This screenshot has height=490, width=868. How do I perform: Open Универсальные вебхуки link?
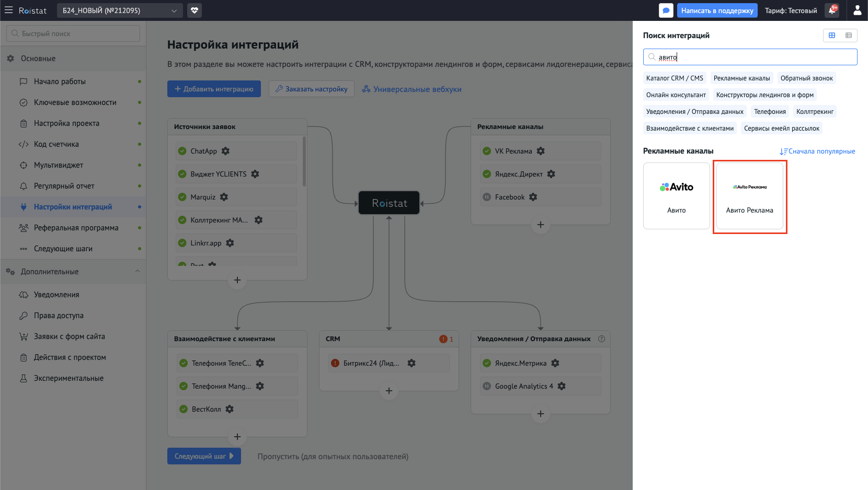[412, 89]
